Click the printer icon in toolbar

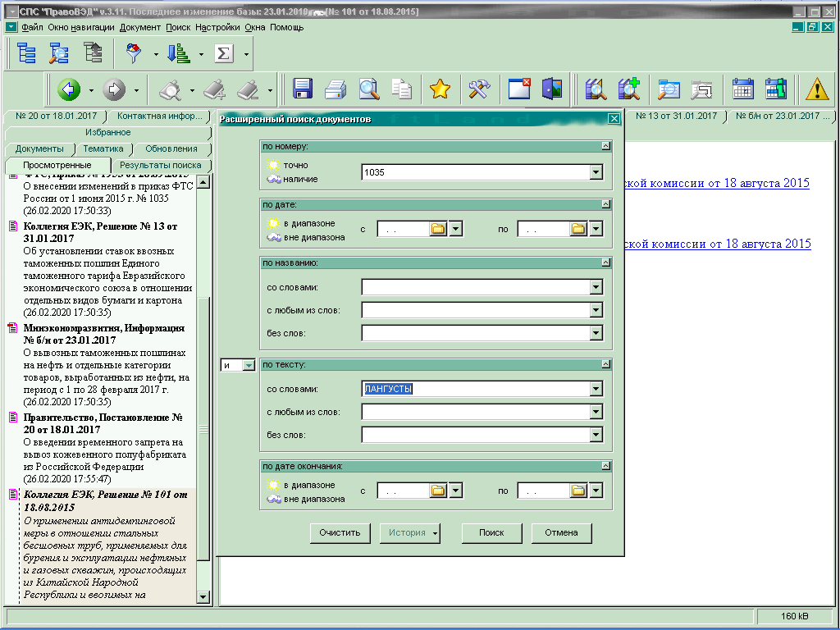336,89
